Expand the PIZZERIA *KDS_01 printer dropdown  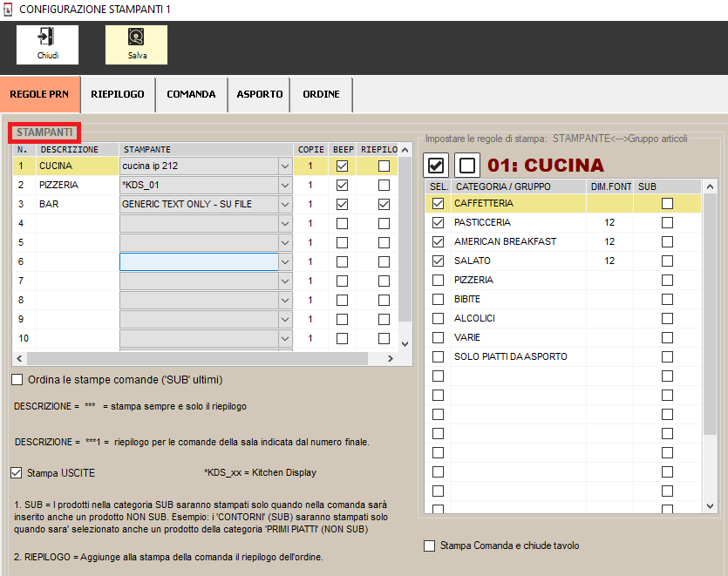click(285, 185)
